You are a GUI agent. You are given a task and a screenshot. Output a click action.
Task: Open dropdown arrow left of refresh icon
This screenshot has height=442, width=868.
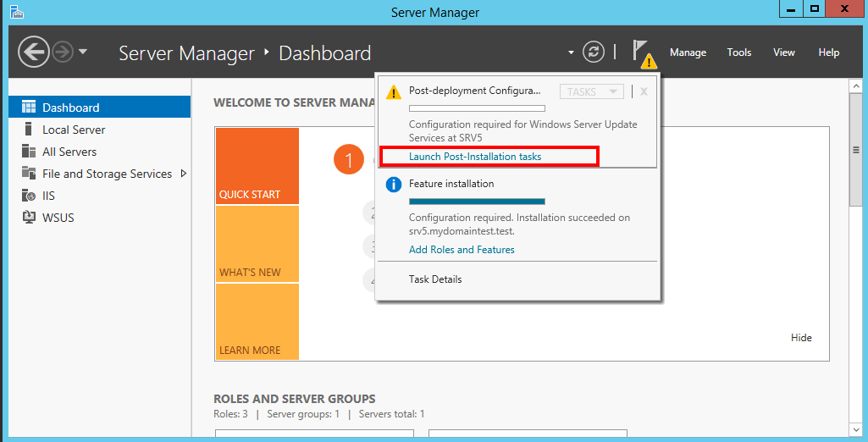coord(571,52)
